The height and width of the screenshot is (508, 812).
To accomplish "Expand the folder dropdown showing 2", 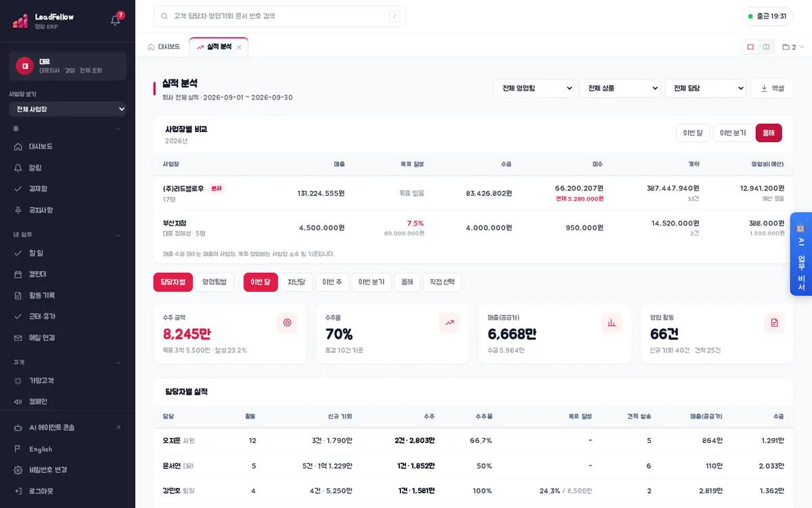I will [793, 47].
